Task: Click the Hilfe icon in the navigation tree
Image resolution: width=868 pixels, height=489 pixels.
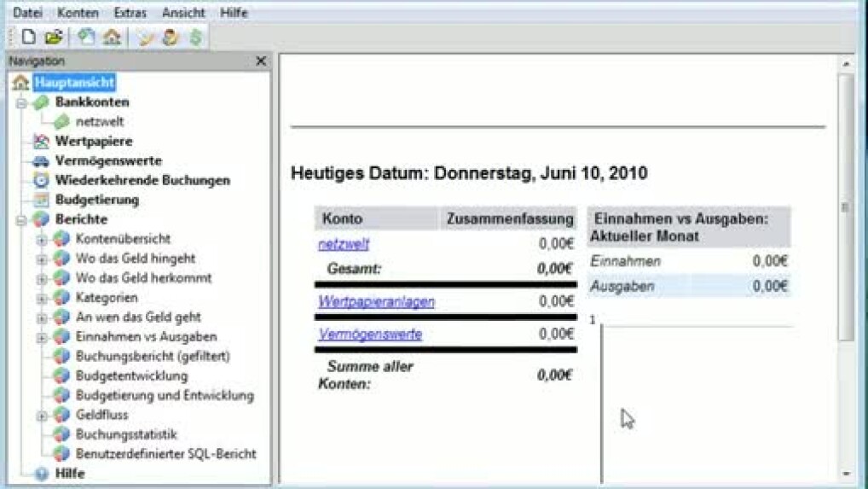Action: point(41,474)
